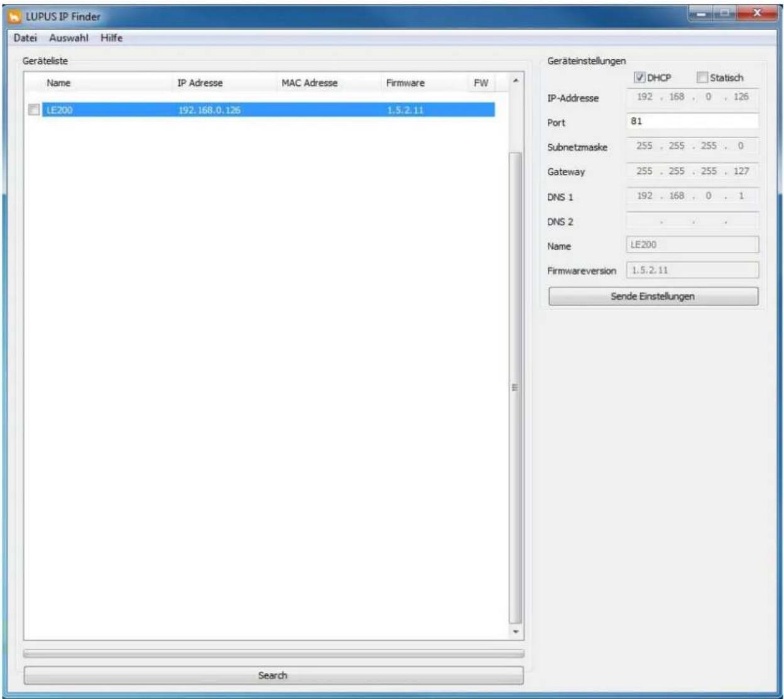Image resolution: width=784 pixels, height=699 pixels.
Task: Click the empty DNS 2 field
Action: coord(692,221)
